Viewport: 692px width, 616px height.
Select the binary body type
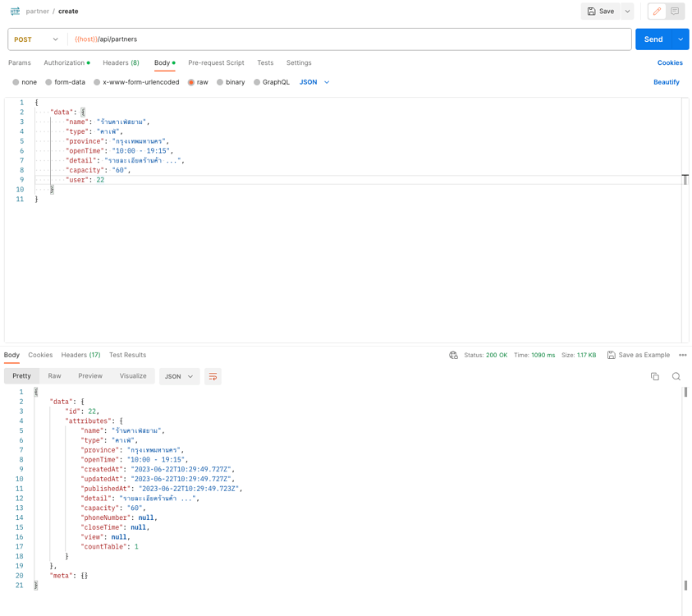[231, 82]
